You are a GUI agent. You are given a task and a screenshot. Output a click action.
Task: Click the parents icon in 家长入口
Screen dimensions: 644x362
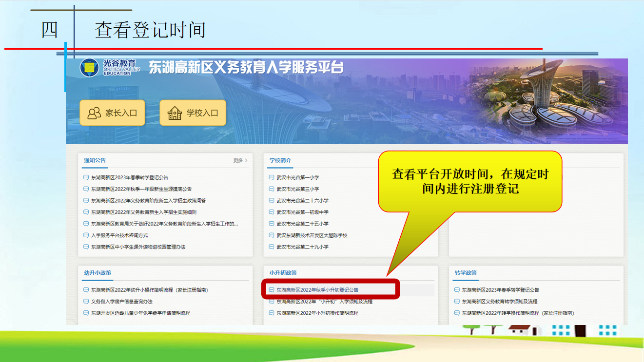click(94, 113)
